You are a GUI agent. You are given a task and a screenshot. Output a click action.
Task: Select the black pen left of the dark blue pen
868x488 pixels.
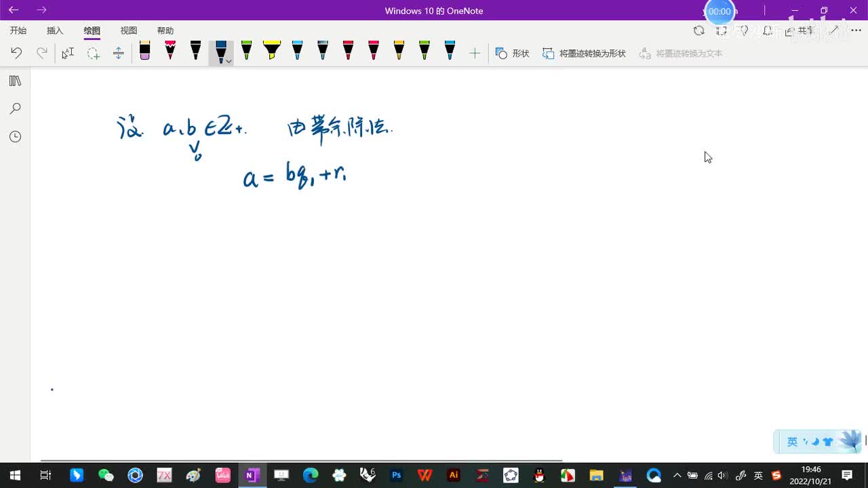tap(195, 51)
